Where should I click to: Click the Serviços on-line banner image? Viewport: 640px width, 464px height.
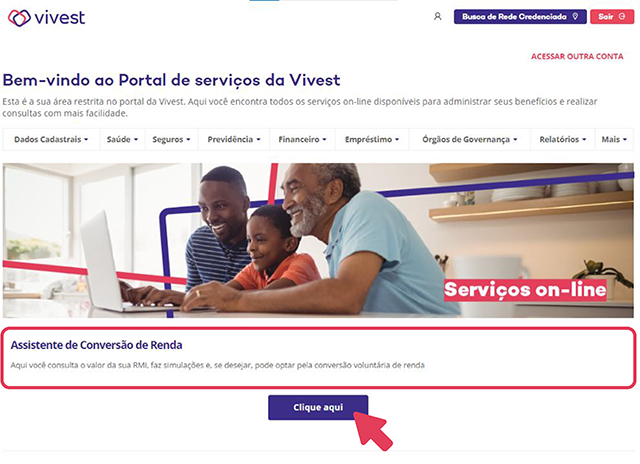pos(318,240)
